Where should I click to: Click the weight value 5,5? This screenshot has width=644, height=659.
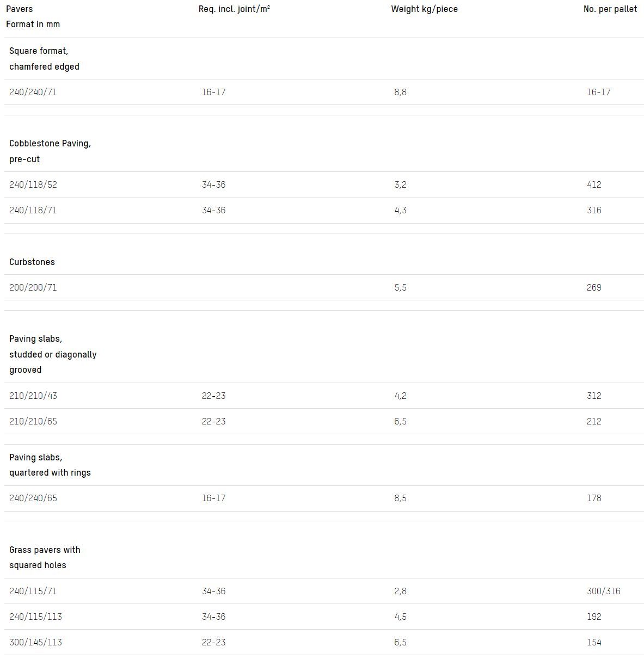pos(400,287)
